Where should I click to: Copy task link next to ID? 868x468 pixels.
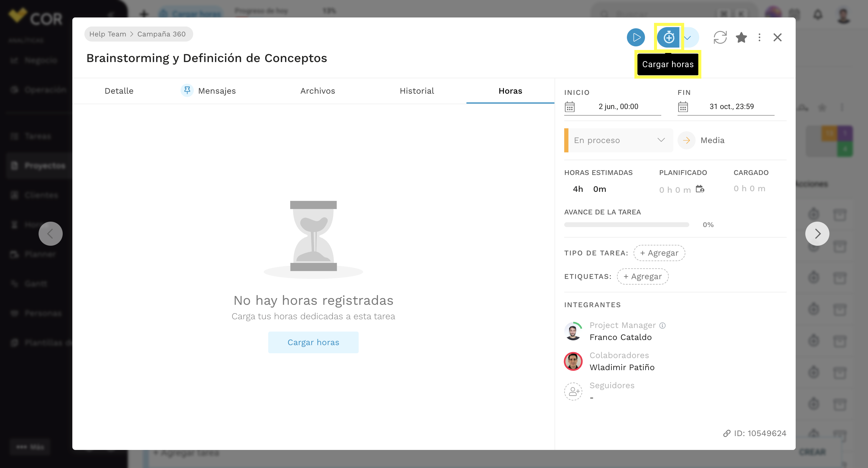[726, 433]
